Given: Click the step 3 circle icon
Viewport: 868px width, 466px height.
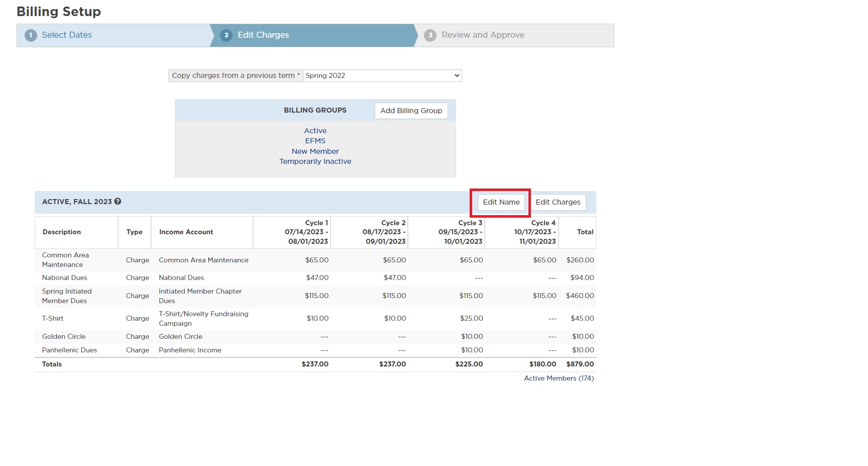Looking at the screenshot, I should tap(430, 35).
